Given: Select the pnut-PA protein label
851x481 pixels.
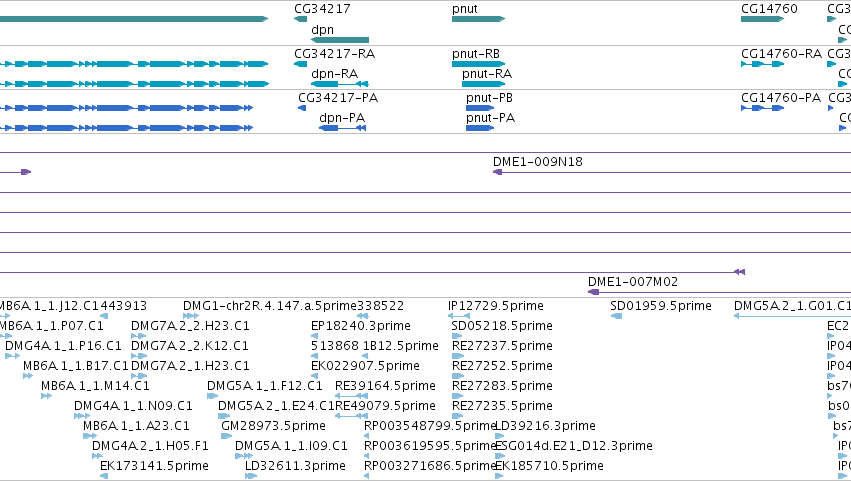Looking at the screenshot, I should coord(490,118).
